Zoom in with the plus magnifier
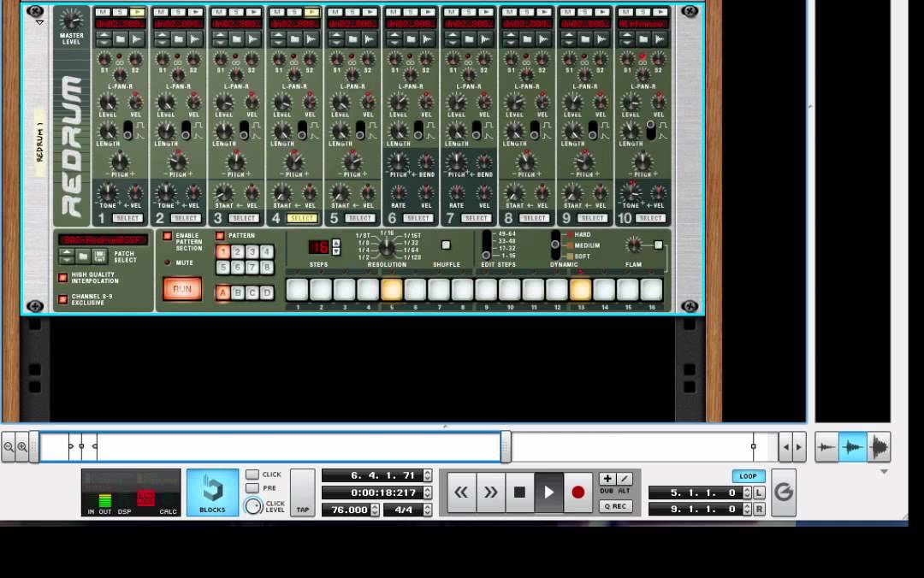 (x=21, y=446)
